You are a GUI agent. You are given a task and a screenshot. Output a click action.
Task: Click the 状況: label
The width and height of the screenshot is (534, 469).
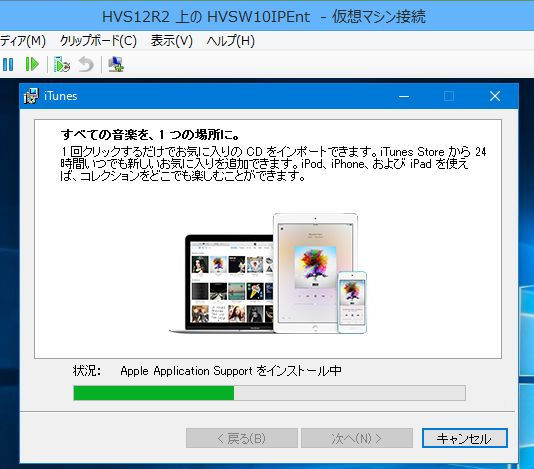(x=87, y=371)
